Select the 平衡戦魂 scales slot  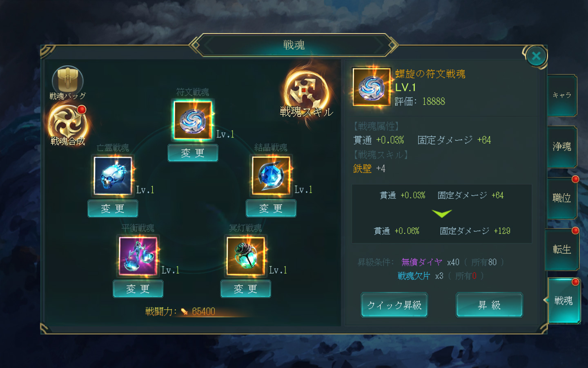138,256
